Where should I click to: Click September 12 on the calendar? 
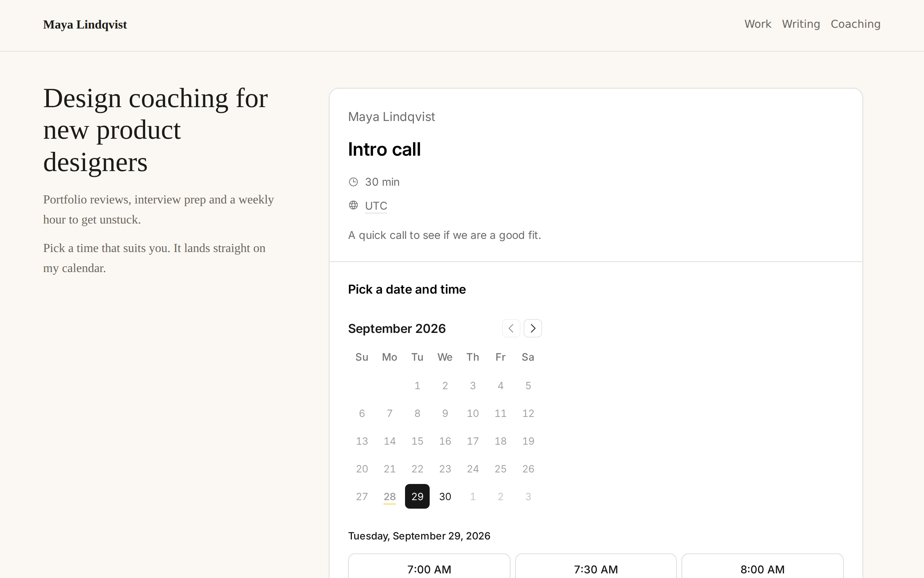[x=528, y=413]
